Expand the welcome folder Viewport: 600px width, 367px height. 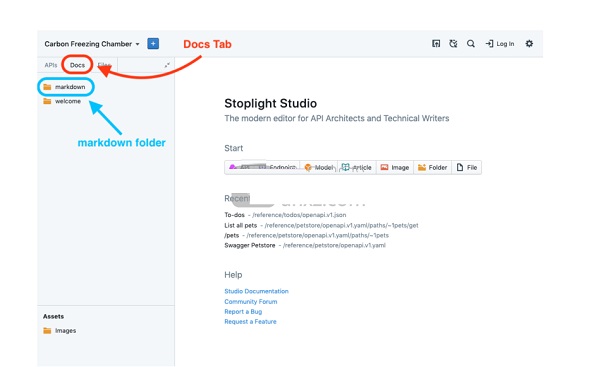pyautogui.click(x=62, y=101)
